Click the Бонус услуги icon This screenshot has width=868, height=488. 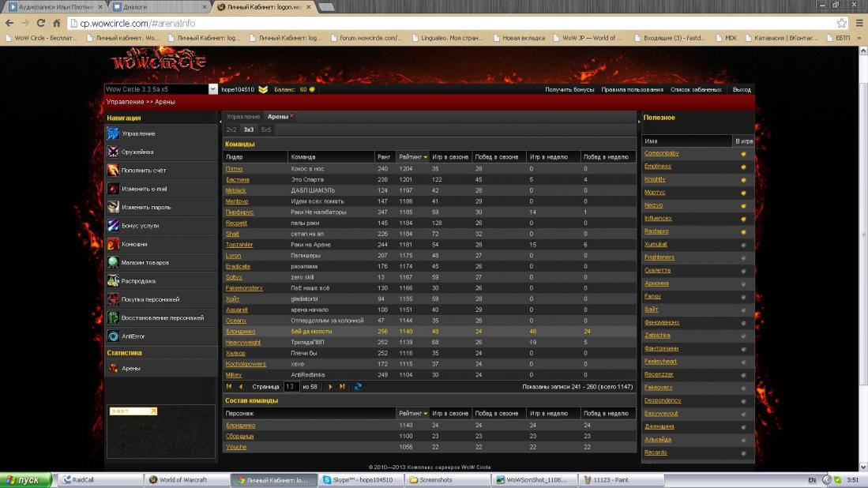113,226
